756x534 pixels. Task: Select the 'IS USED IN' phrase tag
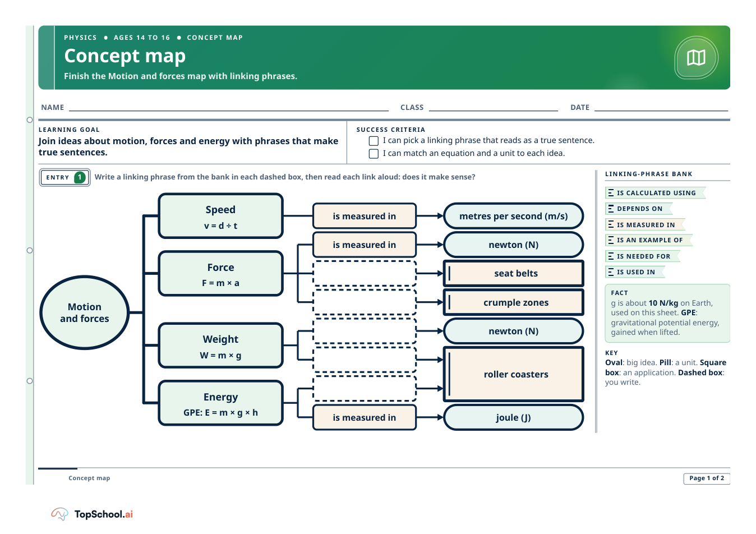tap(635, 272)
